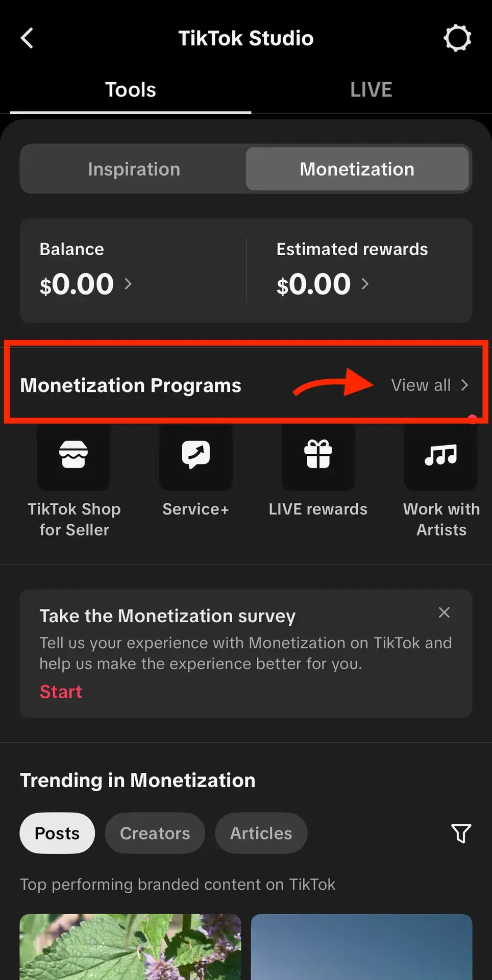Open the filter funnel icon
Image resolution: width=492 pixels, height=980 pixels.
click(461, 833)
